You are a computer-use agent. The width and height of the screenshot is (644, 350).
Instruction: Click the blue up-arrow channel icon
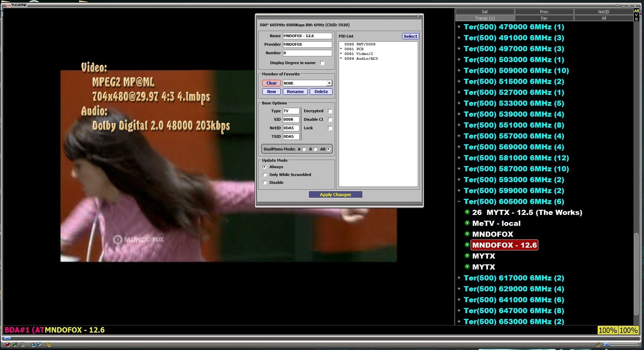click(33, 345)
